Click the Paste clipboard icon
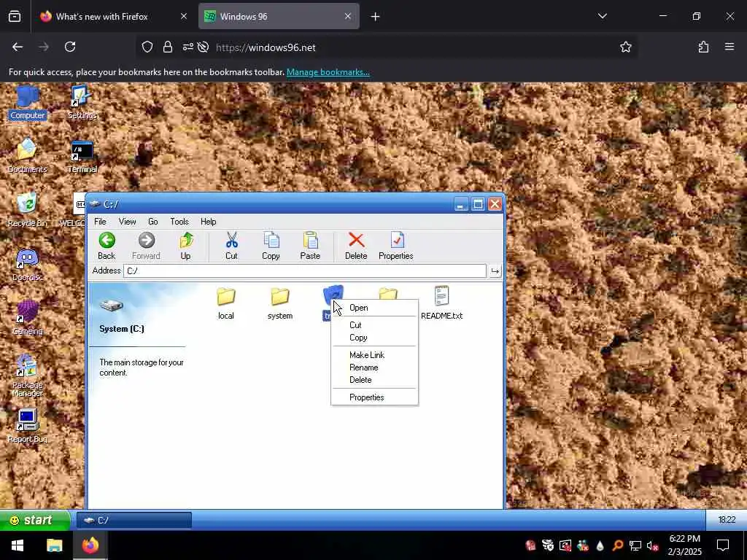Image resolution: width=747 pixels, height=560 pixels. coord(310,246)
